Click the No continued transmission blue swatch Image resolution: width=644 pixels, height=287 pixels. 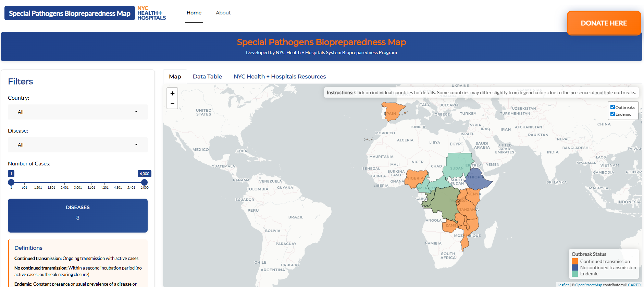click(575, 267)
